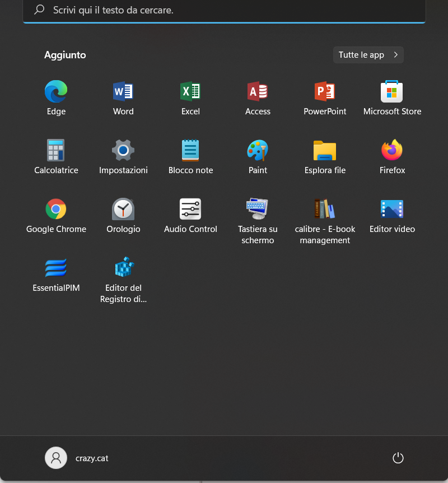Image resolution: width=448 pixels, height=483 pixels.
Task: Launch the Microsoft Store icon
Action: tap(392, 91)
